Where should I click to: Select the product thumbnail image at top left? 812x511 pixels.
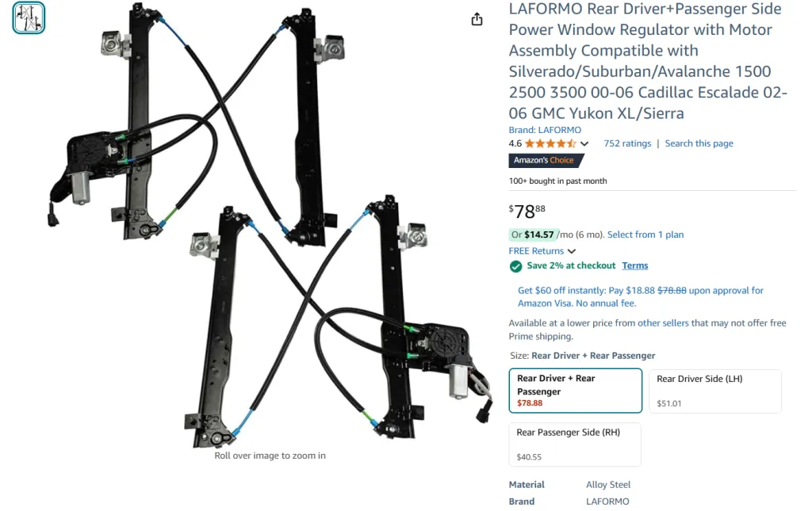(x=29, y=17)
